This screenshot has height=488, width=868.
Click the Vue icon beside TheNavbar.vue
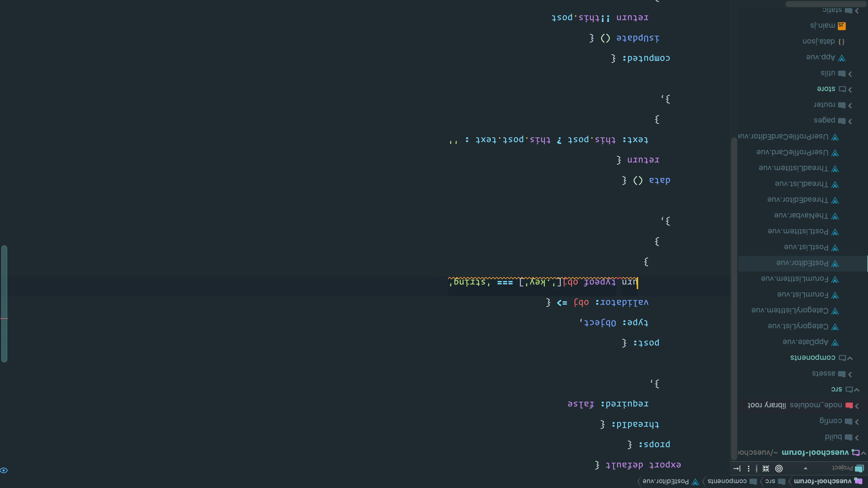click(835, 216)
